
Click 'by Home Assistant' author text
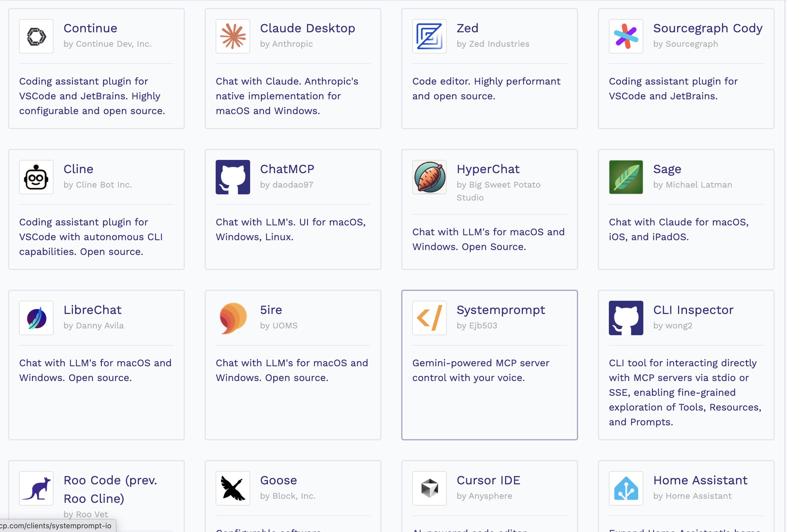click(692, 496)
